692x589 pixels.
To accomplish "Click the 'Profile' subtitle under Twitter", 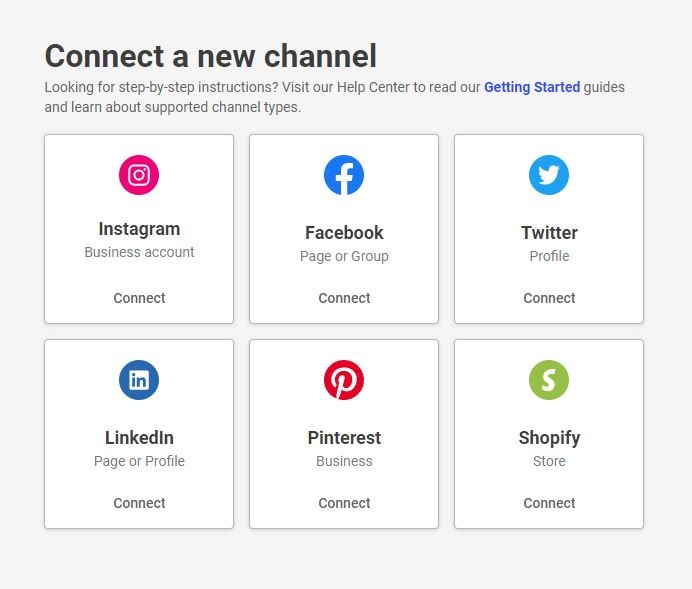I will [549, 256].
